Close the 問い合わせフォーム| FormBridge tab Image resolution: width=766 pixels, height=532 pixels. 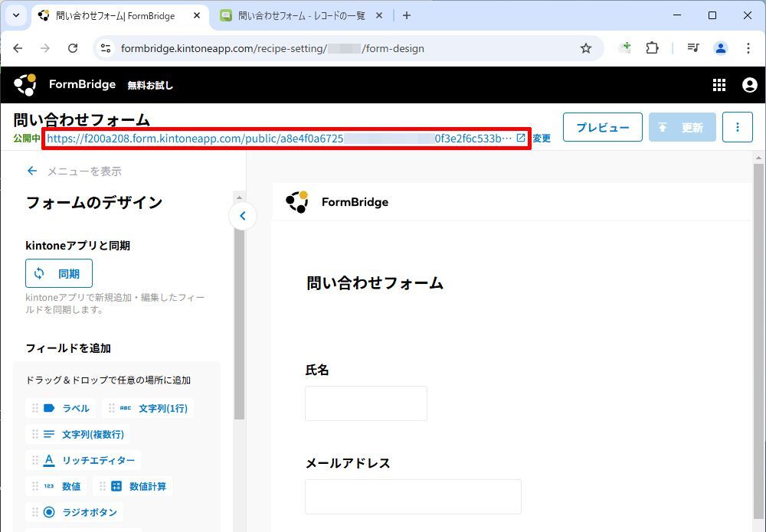(x=197, y=15)
